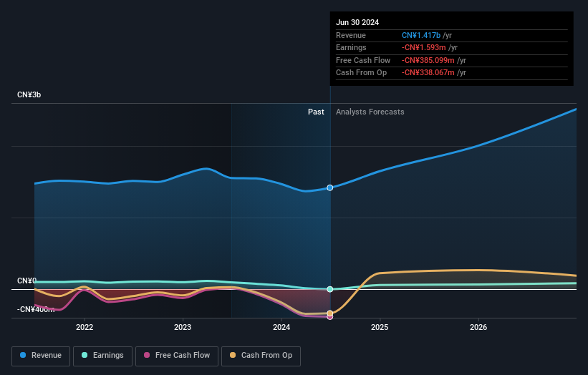The height and width of the screenshot is (375, 588).
Task: Click the Past label
Action: pyautogui.click(x=316, y=112)
